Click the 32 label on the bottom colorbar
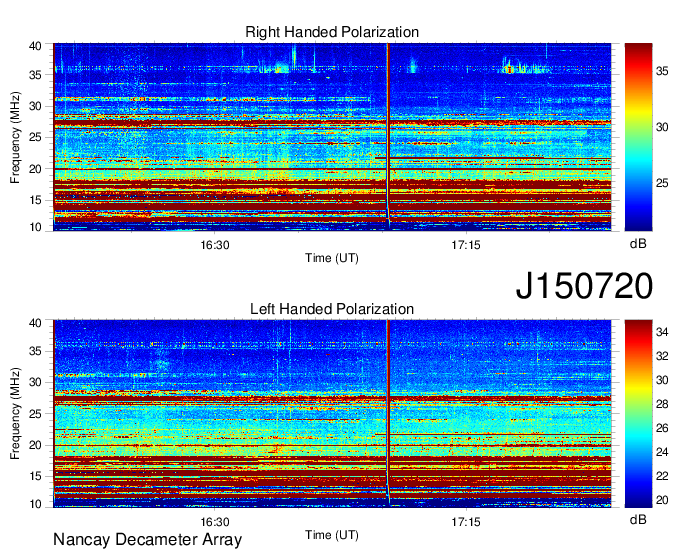 tap(662, 356)
